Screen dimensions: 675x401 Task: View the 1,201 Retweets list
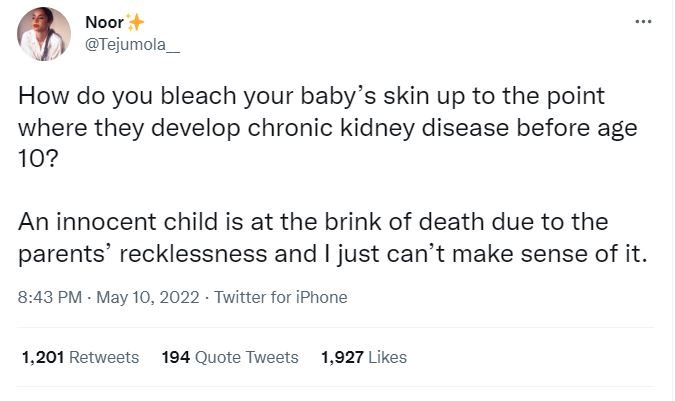80,357
